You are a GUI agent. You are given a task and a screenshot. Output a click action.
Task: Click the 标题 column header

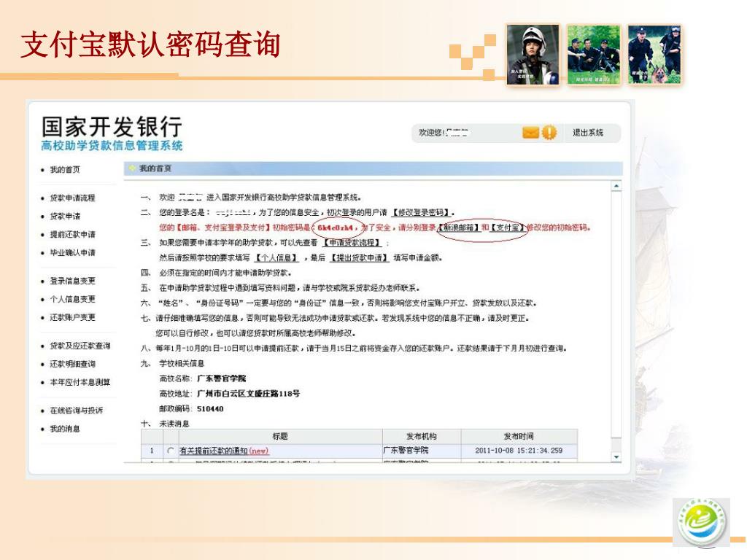pos(280,436)
